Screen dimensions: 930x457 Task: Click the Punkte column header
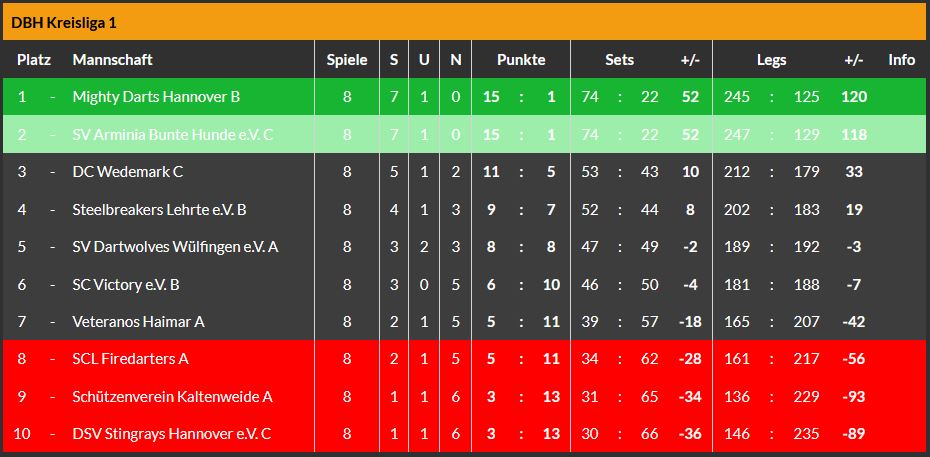tap(521, 60)
